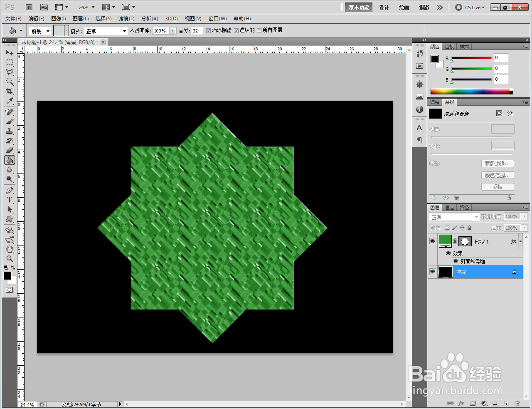Toggle lock transparent pixels in Layers panel

[x=447, y=228]
